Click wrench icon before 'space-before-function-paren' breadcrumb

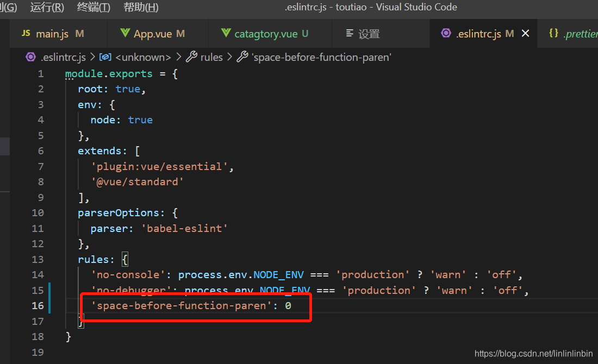coord(242,57)
